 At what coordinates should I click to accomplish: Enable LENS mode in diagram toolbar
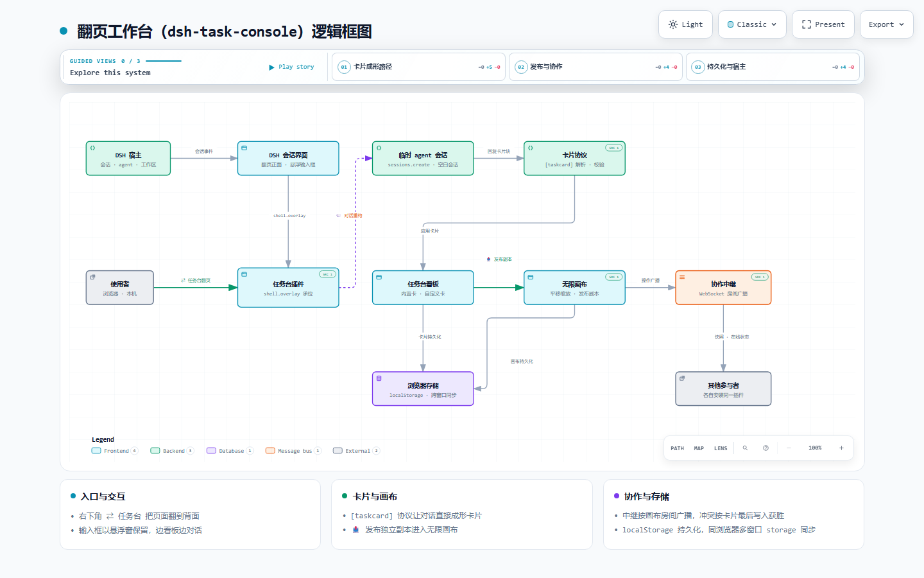pos(721,448)
